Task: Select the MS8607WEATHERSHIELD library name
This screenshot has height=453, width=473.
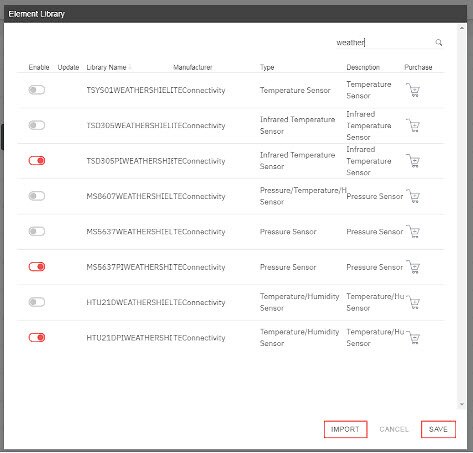Action: pyautogui.click(x=129, y=196)
